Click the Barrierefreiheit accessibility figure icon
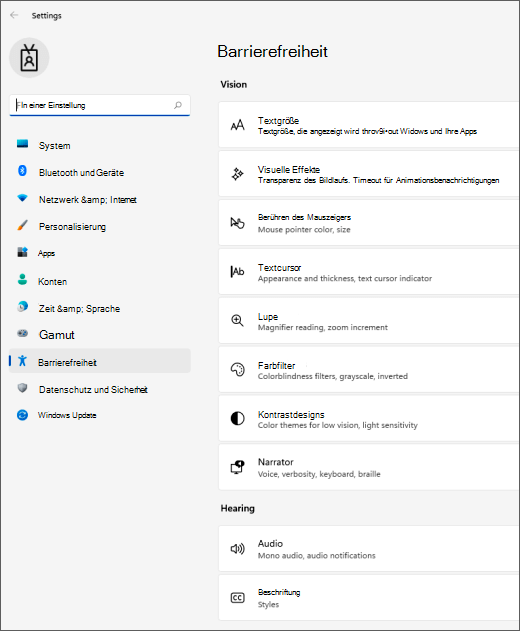 click(23, 361)
